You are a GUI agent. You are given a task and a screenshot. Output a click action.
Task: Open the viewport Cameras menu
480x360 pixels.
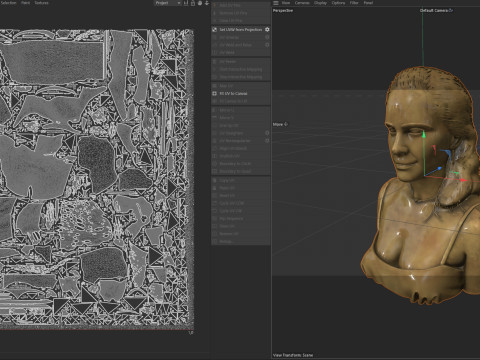302,3
